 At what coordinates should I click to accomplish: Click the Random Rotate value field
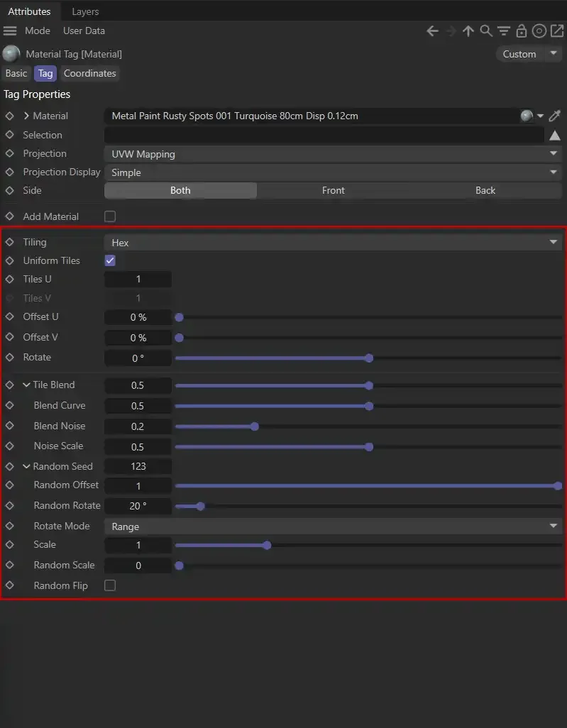tap(138, 506)
